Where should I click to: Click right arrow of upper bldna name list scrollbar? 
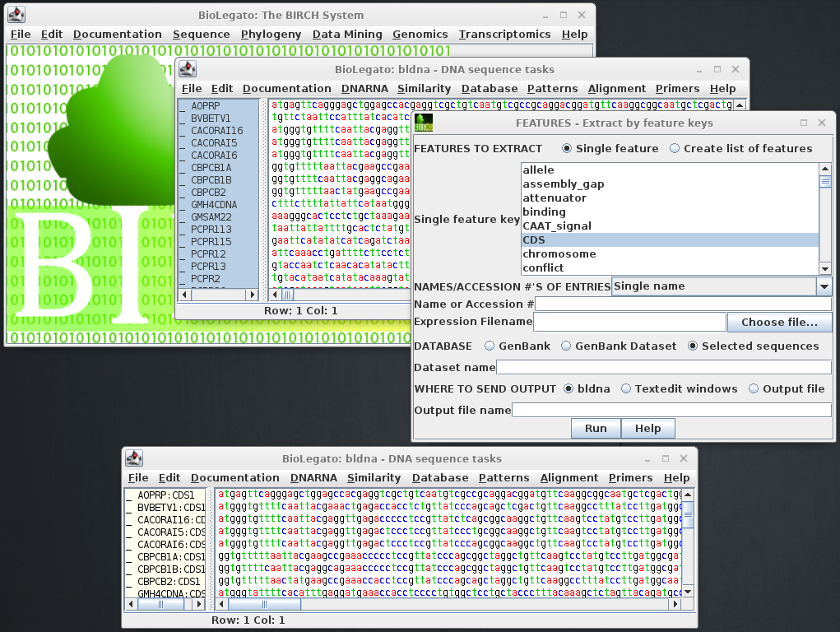tap(253, 295)
